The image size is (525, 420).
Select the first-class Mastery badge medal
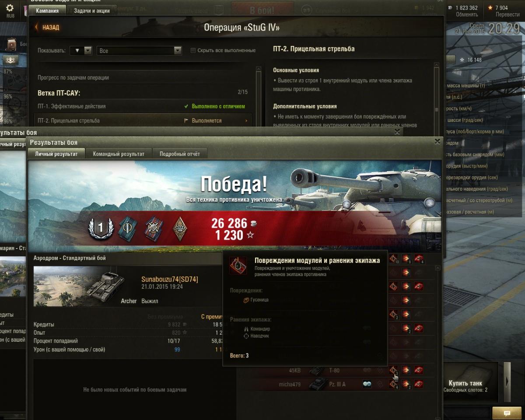click(x=101, y=228)
